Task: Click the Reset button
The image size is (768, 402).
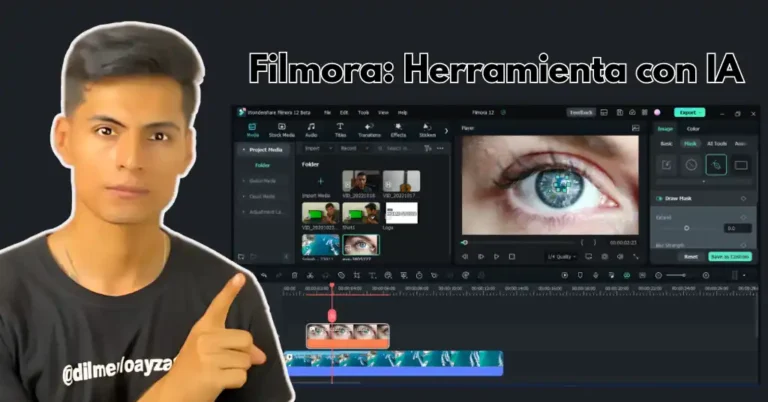Action: pos(691,257)
